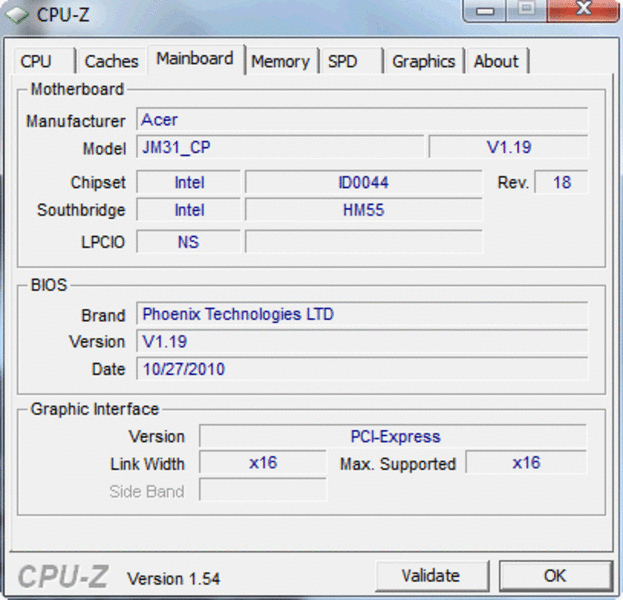Click the CPU-Z title bar text
The image size is (623, 600).
pos(63,15)
